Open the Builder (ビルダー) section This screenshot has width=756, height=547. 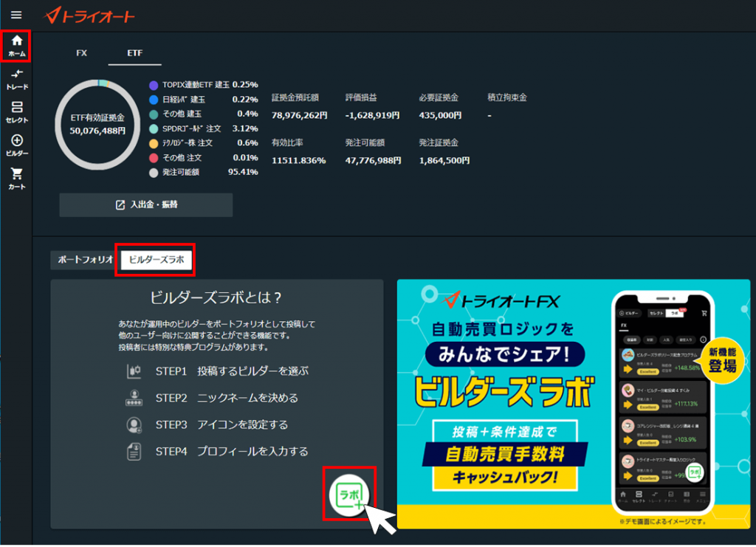point(17,145)
